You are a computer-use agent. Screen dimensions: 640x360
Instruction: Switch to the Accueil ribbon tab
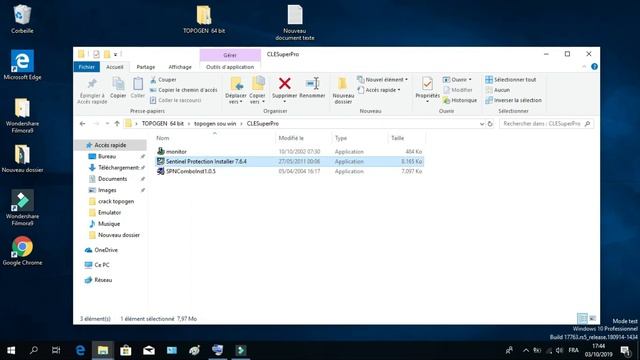[x=114, y=67]
